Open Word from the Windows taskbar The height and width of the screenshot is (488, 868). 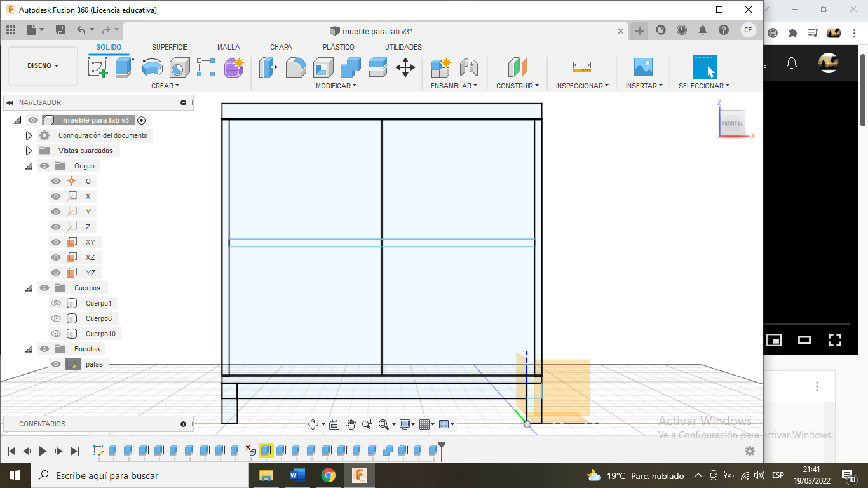[x=297, y=475]
